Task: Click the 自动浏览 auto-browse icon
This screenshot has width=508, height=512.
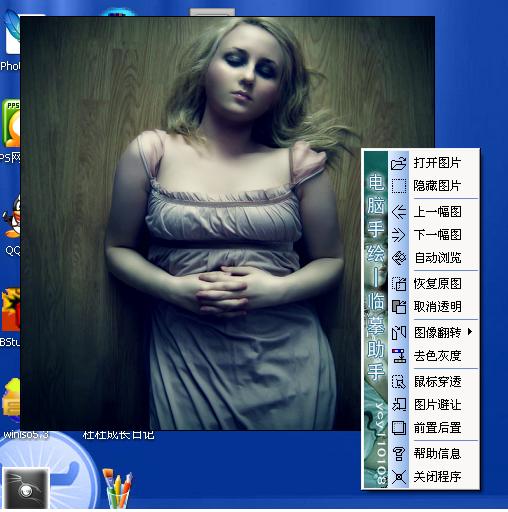Action: tap(398, 258)
